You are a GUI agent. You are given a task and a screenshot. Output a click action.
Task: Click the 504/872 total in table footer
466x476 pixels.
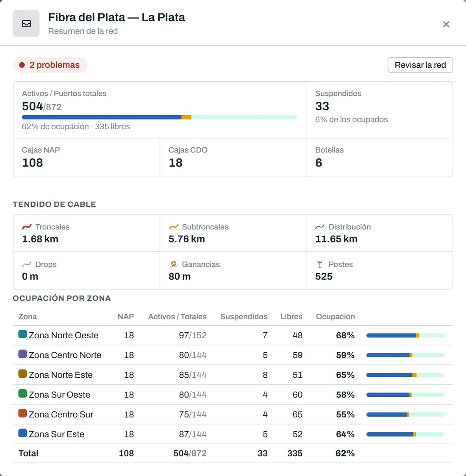coord(190,453)
